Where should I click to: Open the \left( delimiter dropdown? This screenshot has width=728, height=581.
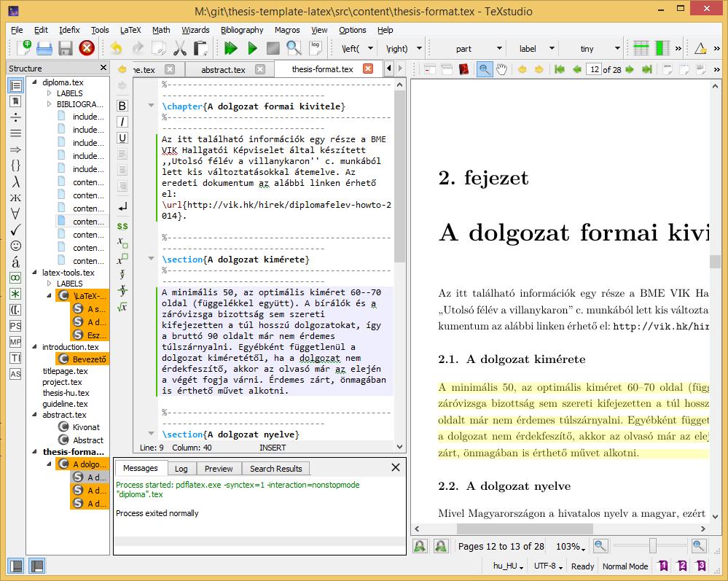[x=370, y=48]
